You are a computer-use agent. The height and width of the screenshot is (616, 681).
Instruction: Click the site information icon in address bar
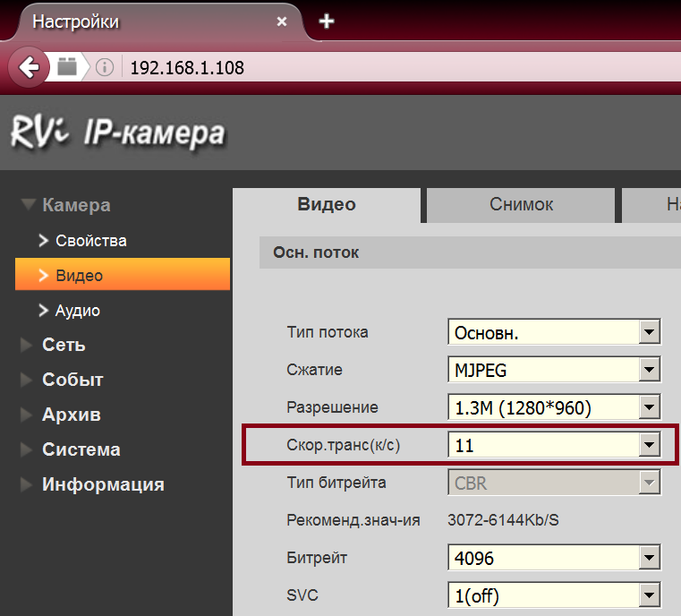[105, 67]
